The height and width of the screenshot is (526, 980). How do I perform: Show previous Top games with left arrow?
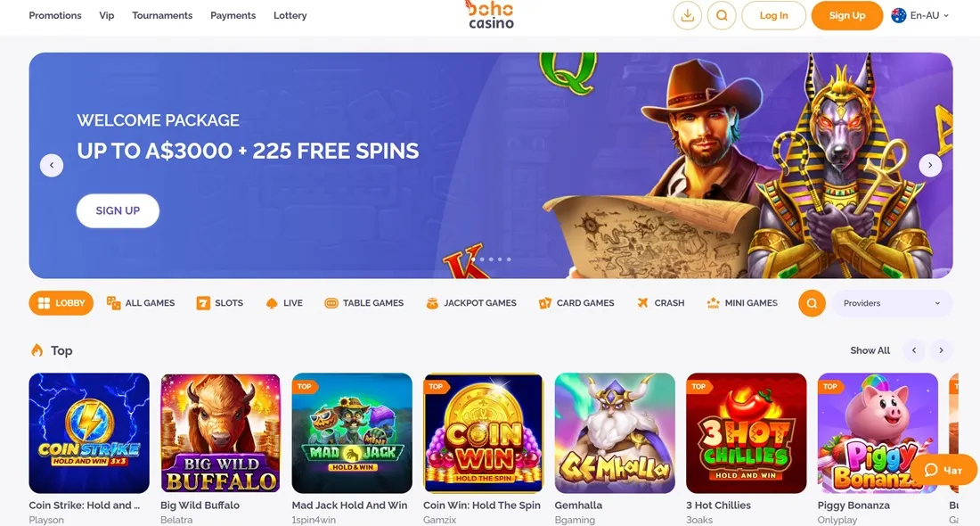[914, 351]
